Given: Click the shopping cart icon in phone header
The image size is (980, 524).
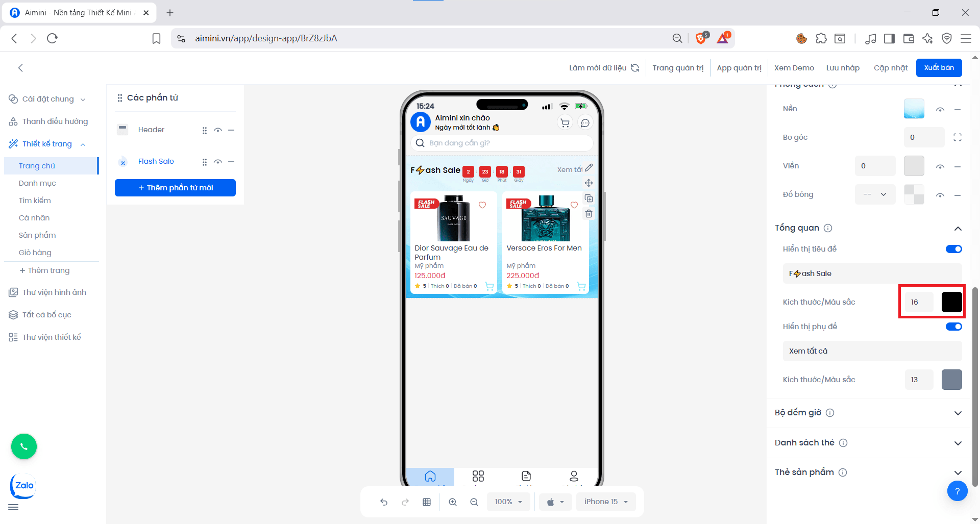Looking at the screenshot, I should (x=565, y=123).
